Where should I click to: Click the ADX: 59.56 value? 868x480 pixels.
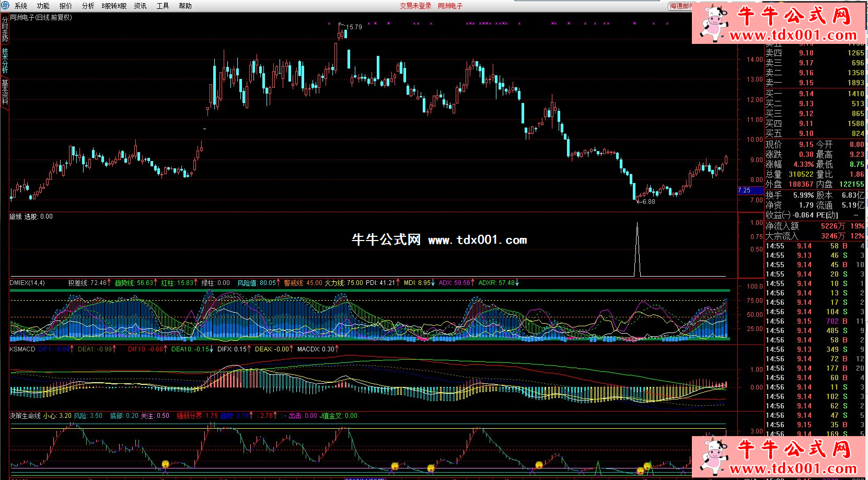click(x=454, y=283)
